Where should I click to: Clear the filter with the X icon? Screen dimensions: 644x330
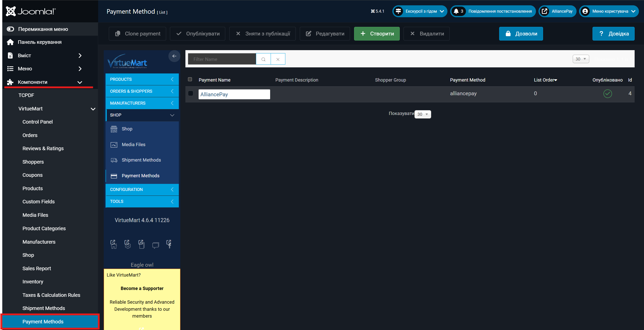[278, 59]
